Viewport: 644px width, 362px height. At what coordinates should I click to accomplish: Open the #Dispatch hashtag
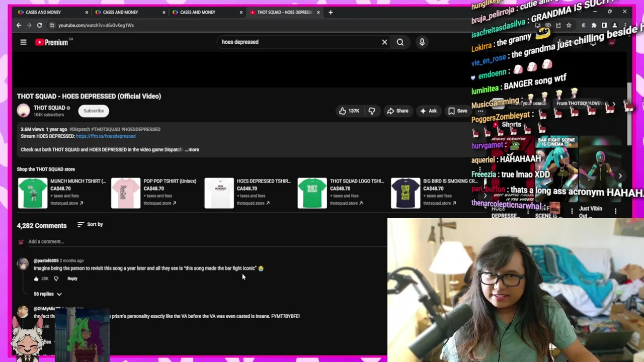[79, 129]
